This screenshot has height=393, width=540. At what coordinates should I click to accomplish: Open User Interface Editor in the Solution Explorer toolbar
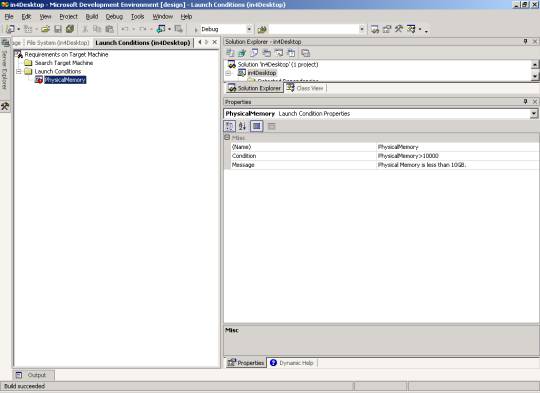coord(267,53)
